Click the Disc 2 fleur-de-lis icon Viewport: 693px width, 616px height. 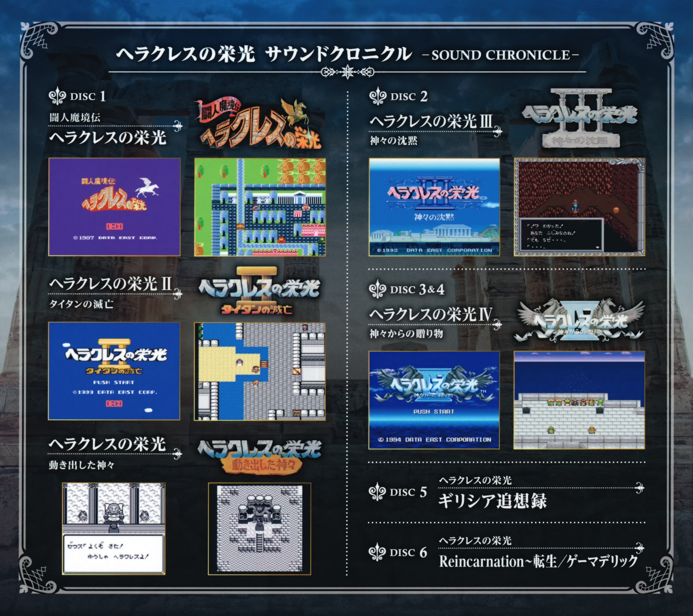(x=377, y=97)
